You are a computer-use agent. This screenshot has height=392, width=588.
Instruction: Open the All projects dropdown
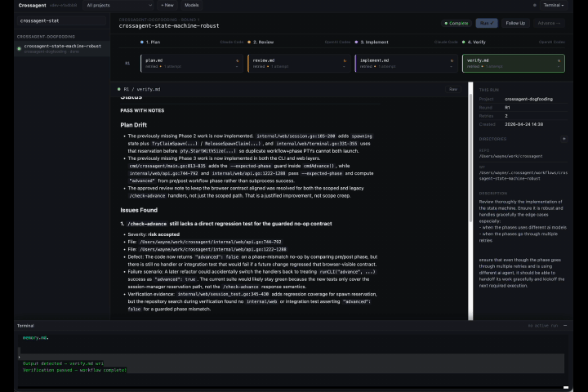point(118,5)
